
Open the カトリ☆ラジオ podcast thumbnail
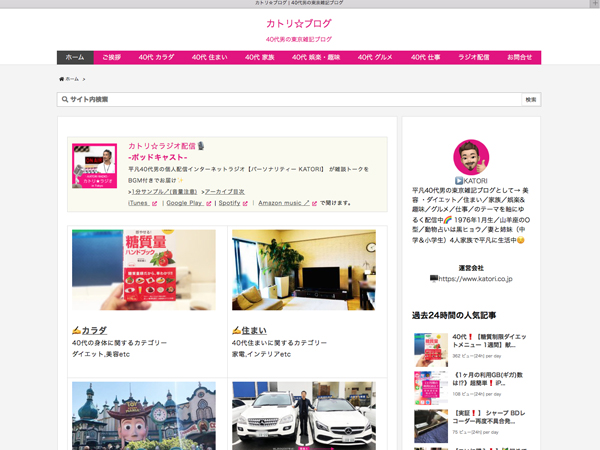click(94, 166)
